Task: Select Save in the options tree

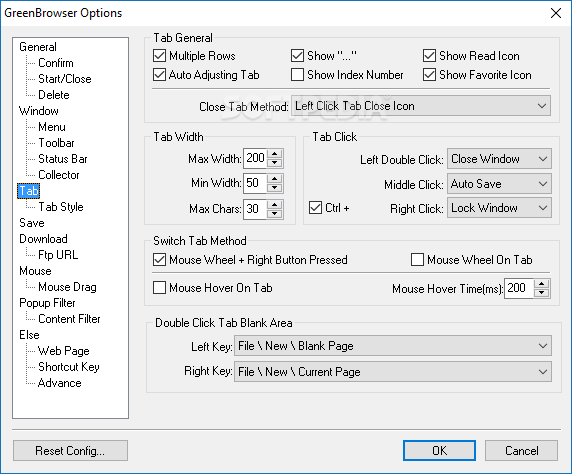Action: (32, 223)
